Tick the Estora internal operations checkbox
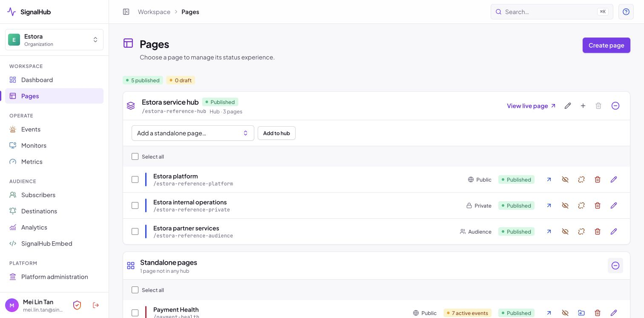Image resolution: width=644 pixels, height=318 pixels. pos(135,205)
